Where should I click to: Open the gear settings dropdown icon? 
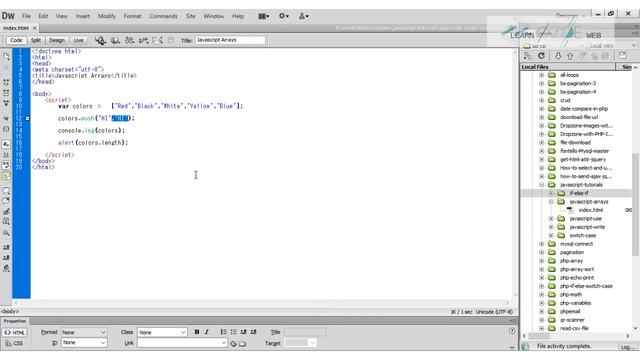click(284, 16)
